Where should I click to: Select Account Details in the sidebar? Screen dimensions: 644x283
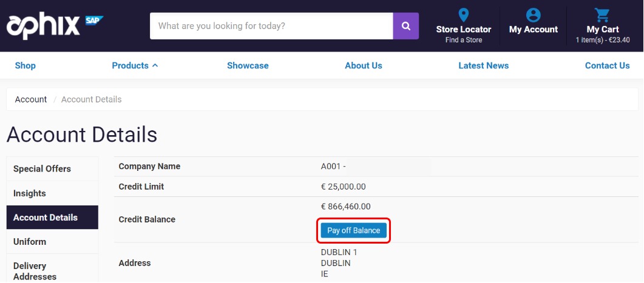[46, 218]
